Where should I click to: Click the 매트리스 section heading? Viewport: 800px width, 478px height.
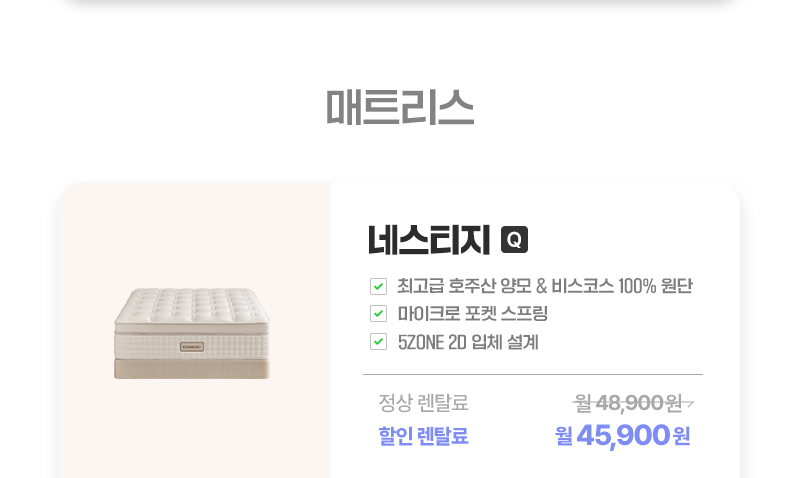click(400, 108)
